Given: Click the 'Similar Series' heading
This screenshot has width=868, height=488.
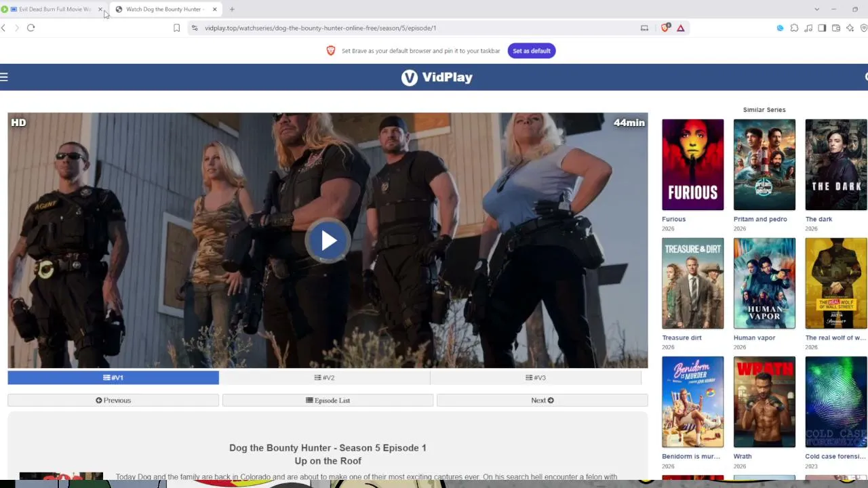Looking at the screenshot, I should tap(764, 110).
